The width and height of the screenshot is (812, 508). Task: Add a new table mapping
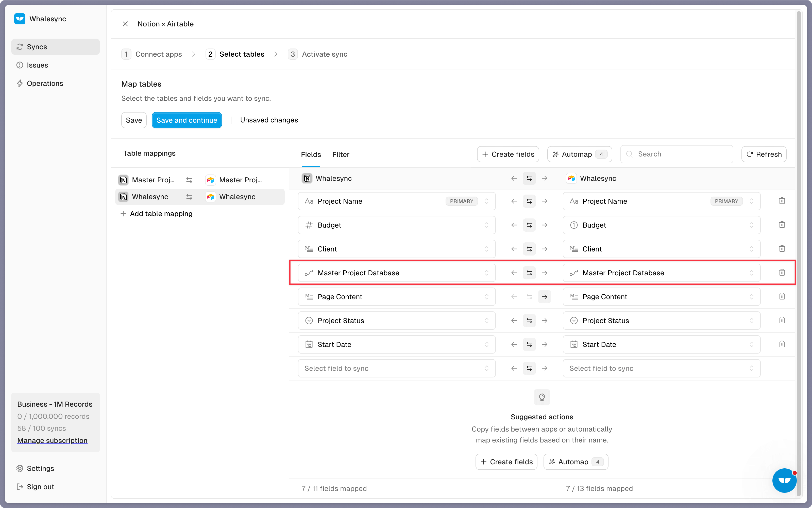156,214
